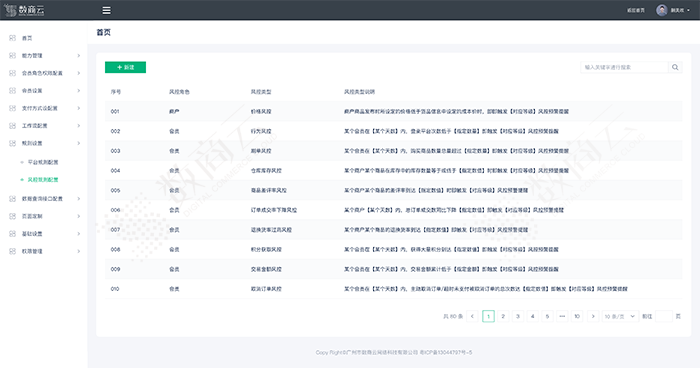Click 取消订单风控 cell in row 010

[266, 289]
